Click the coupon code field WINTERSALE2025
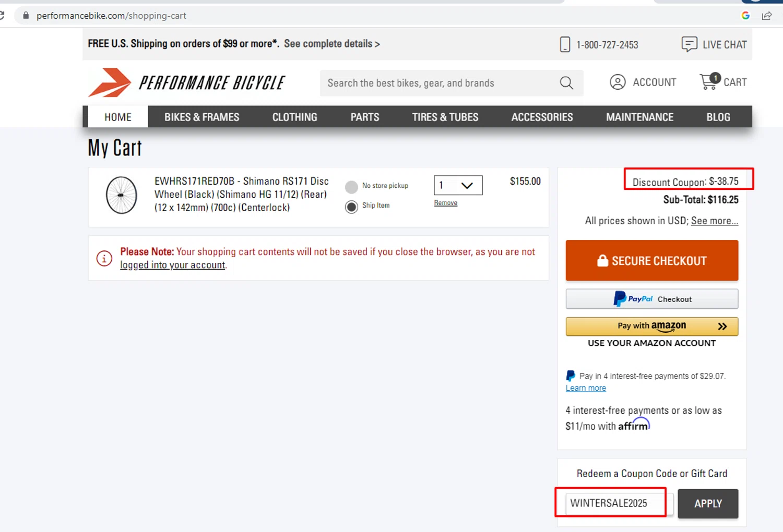Image resolution: width=783 pixels, height=532 pixels. [619, 503]
